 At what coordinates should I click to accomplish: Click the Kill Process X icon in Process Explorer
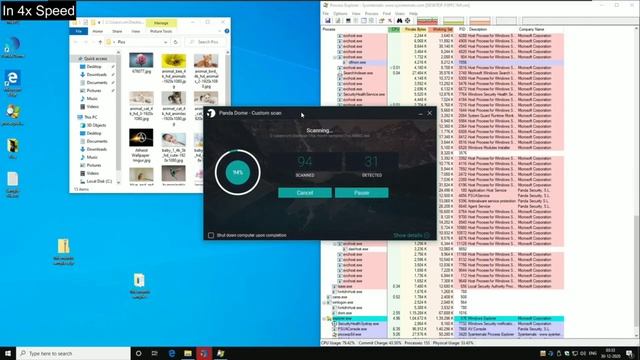[x=390, y=20]
